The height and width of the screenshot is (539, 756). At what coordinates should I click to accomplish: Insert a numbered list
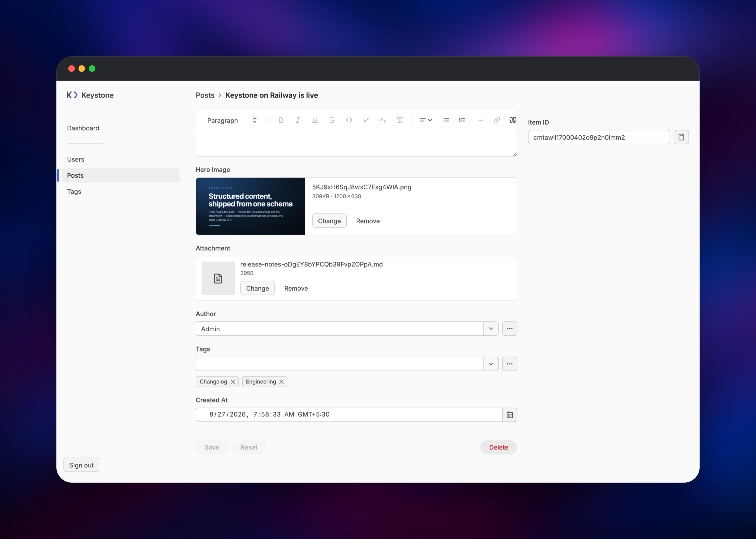pyautogui.click(x=462, y=120)
